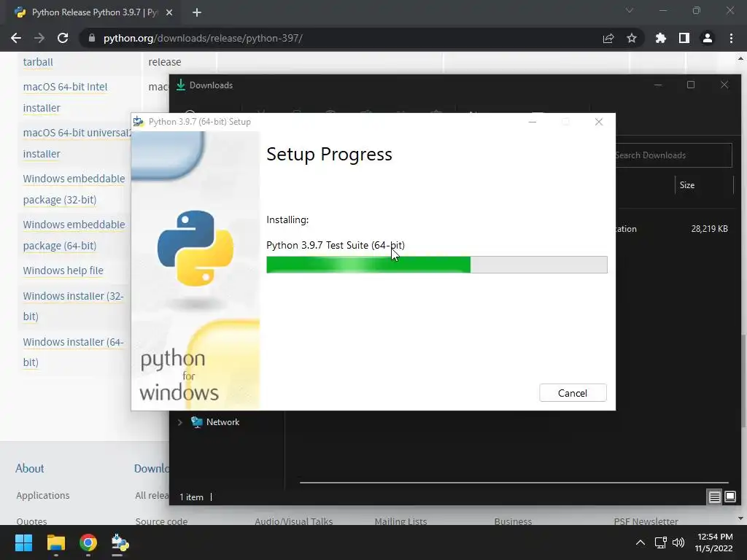
Task: Open Applications footer link
Action: [x=43, y=495]
